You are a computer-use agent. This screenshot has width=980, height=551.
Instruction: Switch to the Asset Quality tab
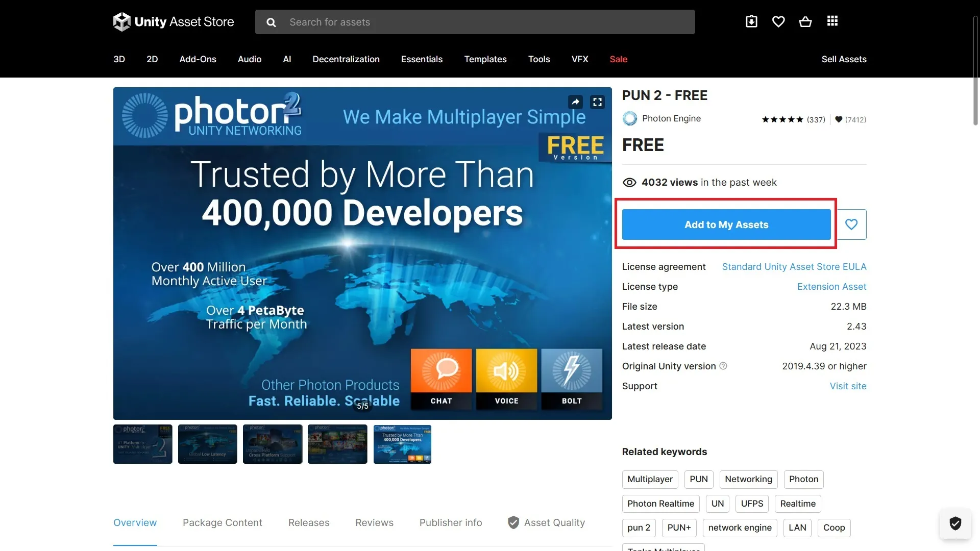click(547, 523)
